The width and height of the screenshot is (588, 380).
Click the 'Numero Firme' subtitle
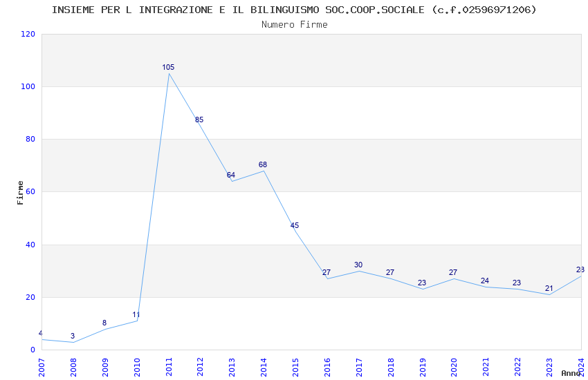(295, 25)
